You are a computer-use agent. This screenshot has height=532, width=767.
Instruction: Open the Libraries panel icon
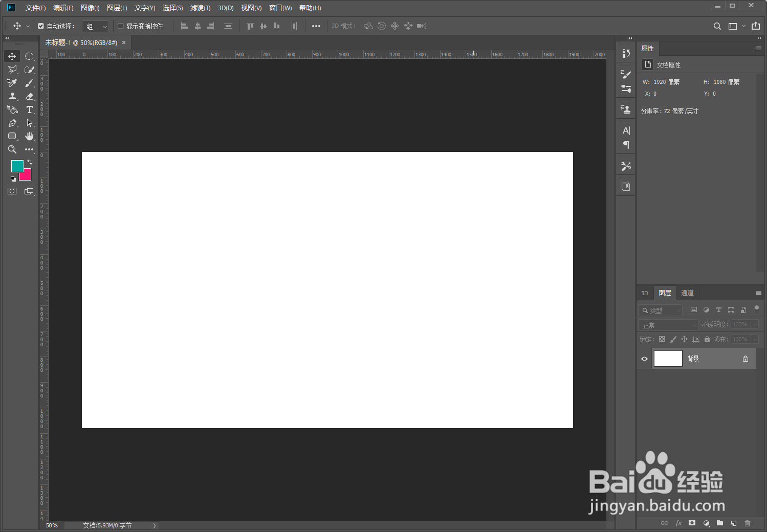626,187
